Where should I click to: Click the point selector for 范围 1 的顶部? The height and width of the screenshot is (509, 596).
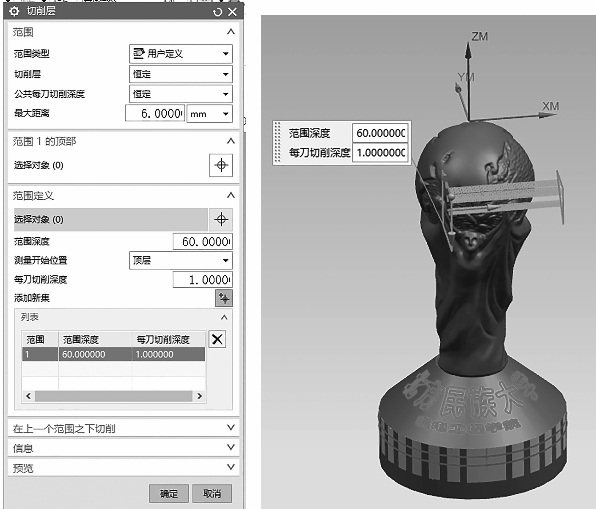pos(221,165)
